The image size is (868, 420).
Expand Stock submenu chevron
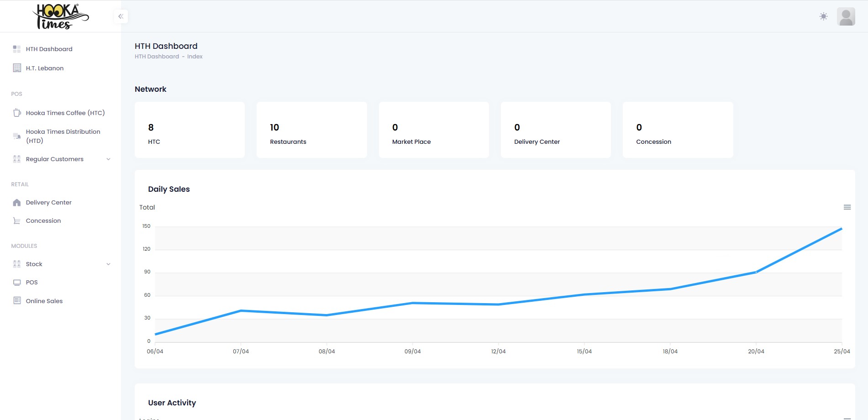108,264
